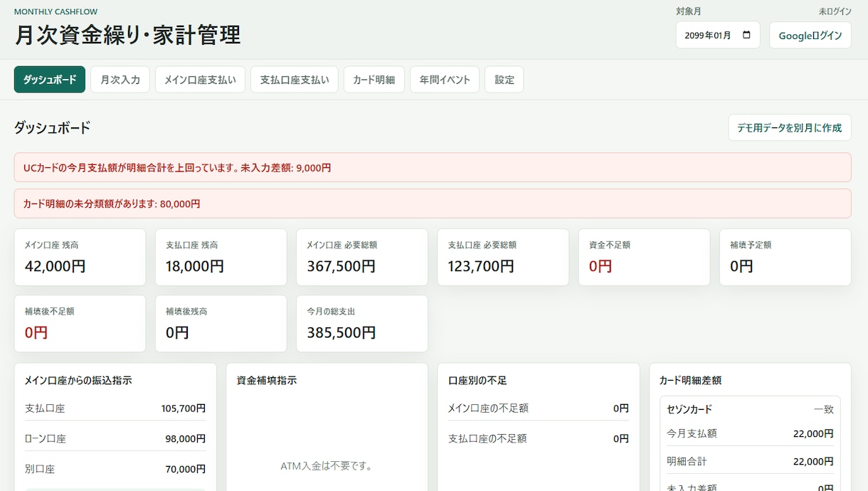This screenshot has height=491, width=868.
Task: Click the 対象月 date field showing 2099年01月
Action: [718, 35]
